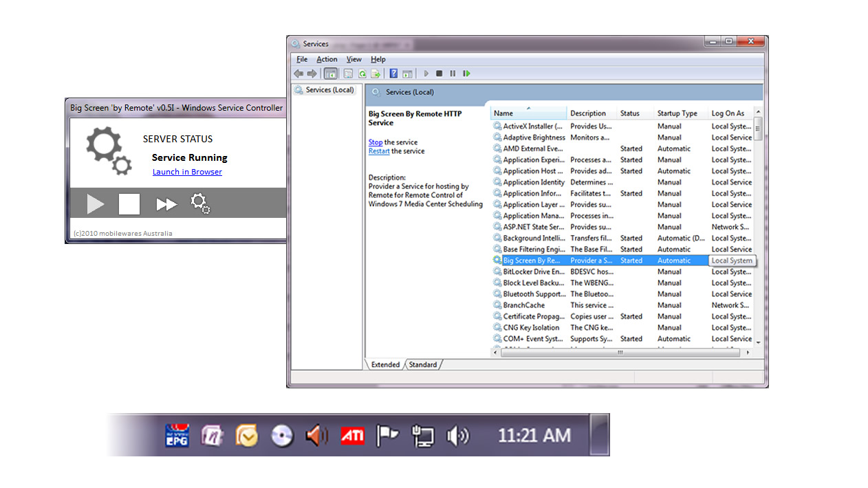Select the BranchCache service row

(x=622, y=305)
